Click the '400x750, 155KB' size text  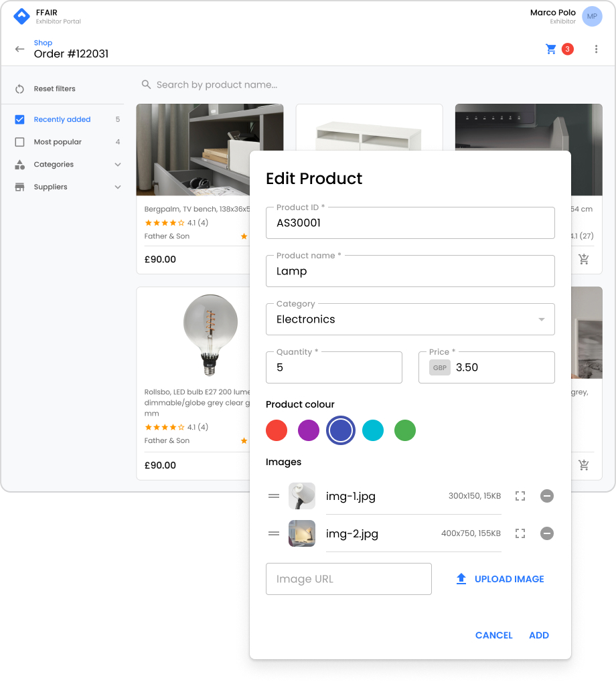pos(471,533)
